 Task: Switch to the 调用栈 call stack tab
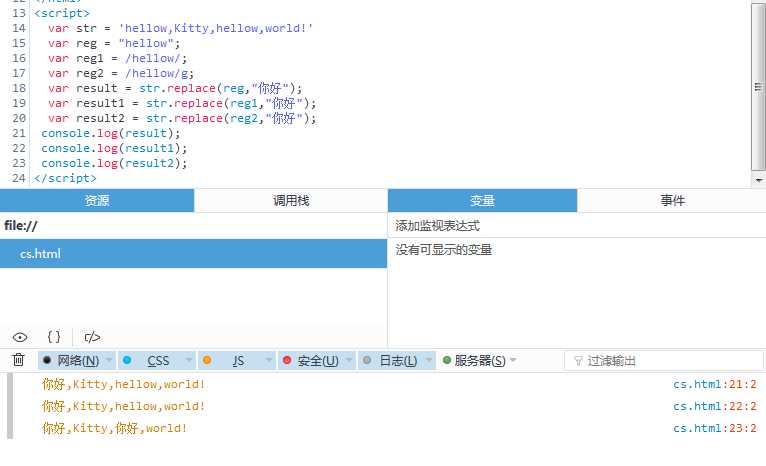point(291,200)
